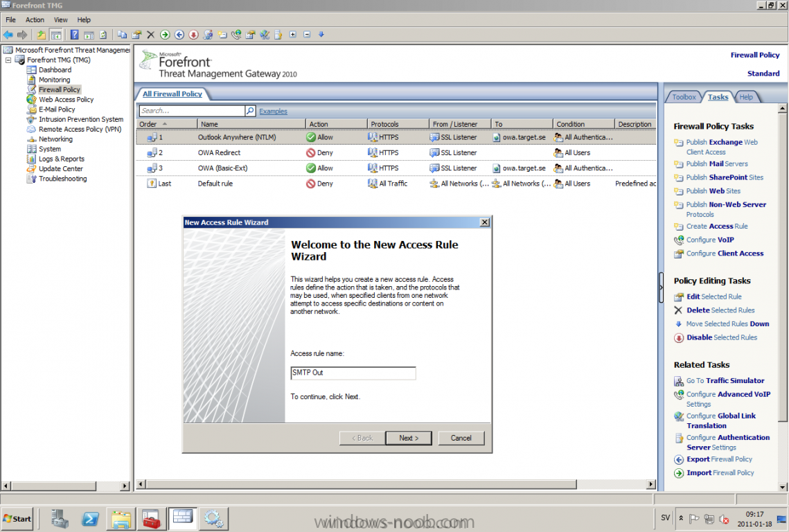Click the search magnifier icon beside Search box
789x532 pixels.
pos(250,111)
